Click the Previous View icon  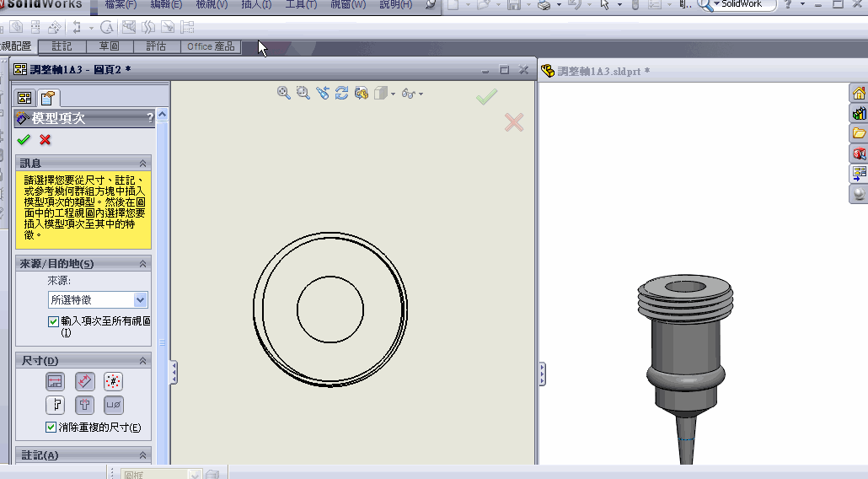(322, 93)
